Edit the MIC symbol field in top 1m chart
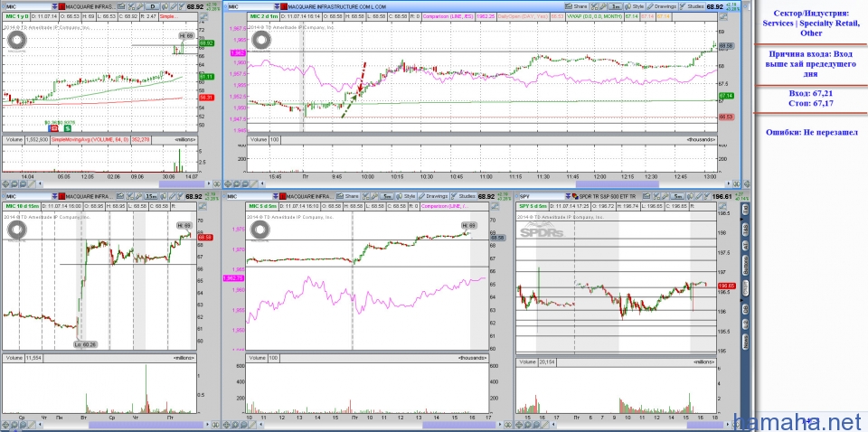The width and height of the screenshot is (868, 432). tap(252, 6)
